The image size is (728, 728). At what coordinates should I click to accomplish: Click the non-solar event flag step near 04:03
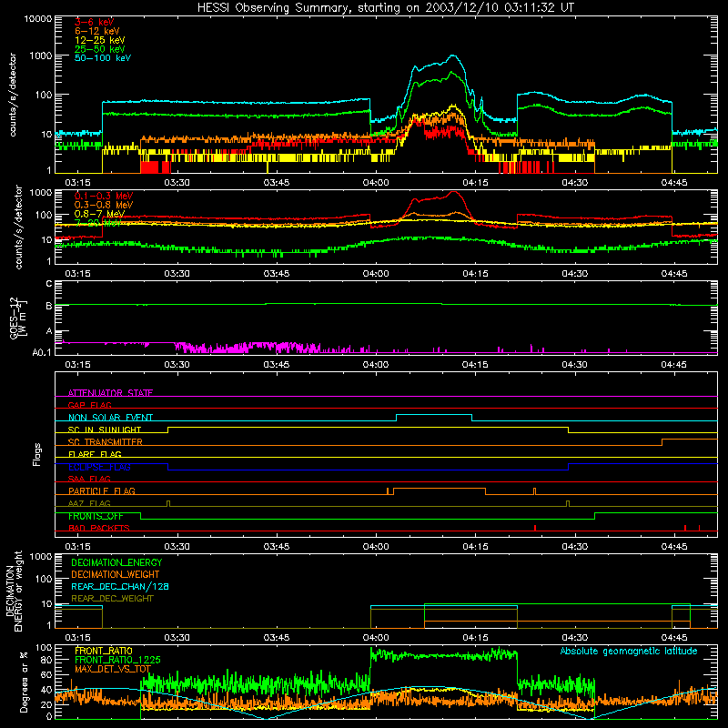pyautogui.click(x=396, y=418)
